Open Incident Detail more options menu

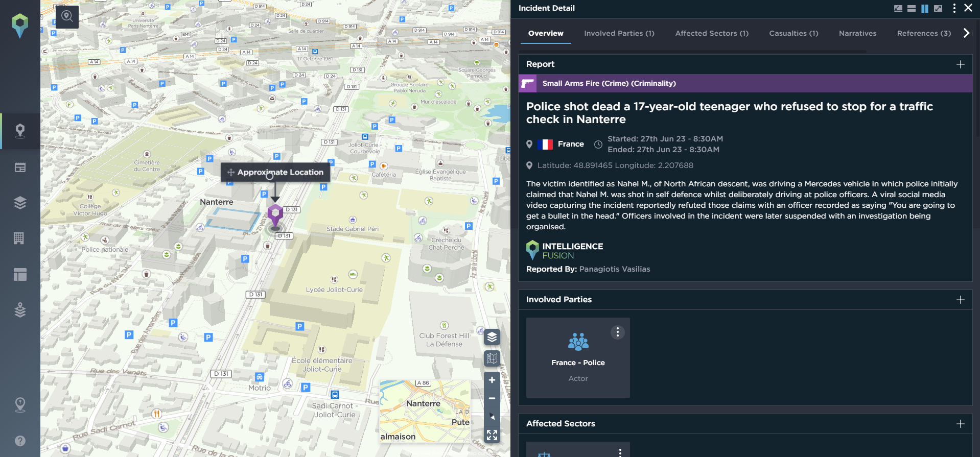[954, 8]
